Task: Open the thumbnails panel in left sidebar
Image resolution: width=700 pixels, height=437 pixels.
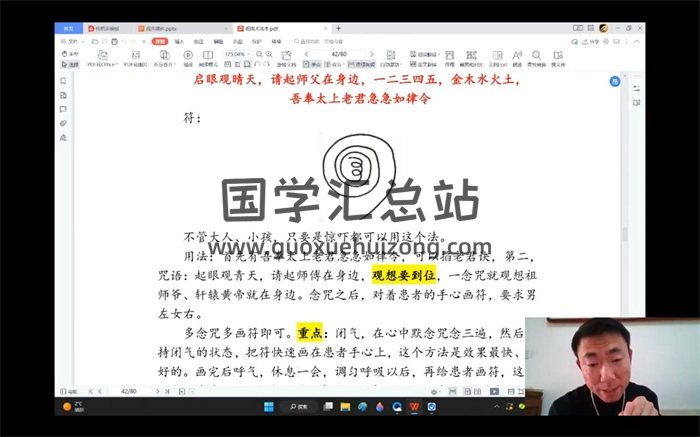Action: [x=63, y=95]
